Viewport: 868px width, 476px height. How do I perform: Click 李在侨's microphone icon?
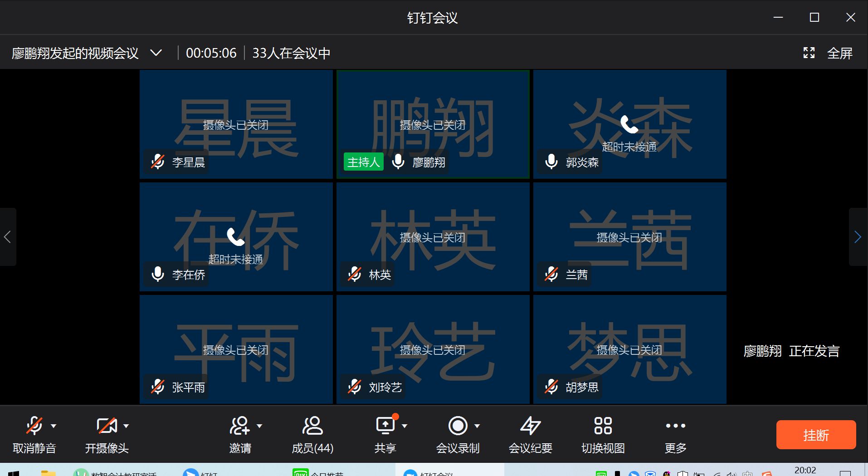click(158, 274)
